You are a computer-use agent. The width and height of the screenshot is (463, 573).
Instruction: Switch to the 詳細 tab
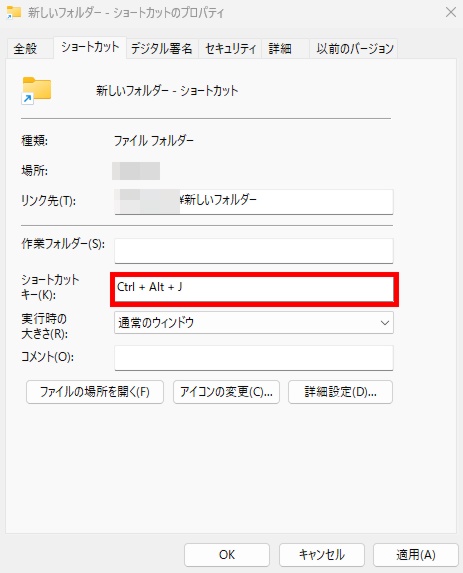(280, 48)
